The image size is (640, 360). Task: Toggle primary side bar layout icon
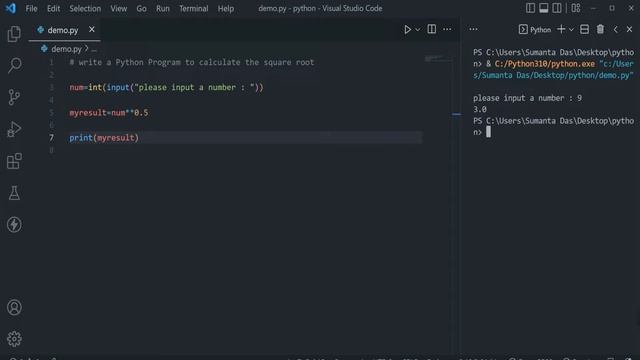pos(530,8)
